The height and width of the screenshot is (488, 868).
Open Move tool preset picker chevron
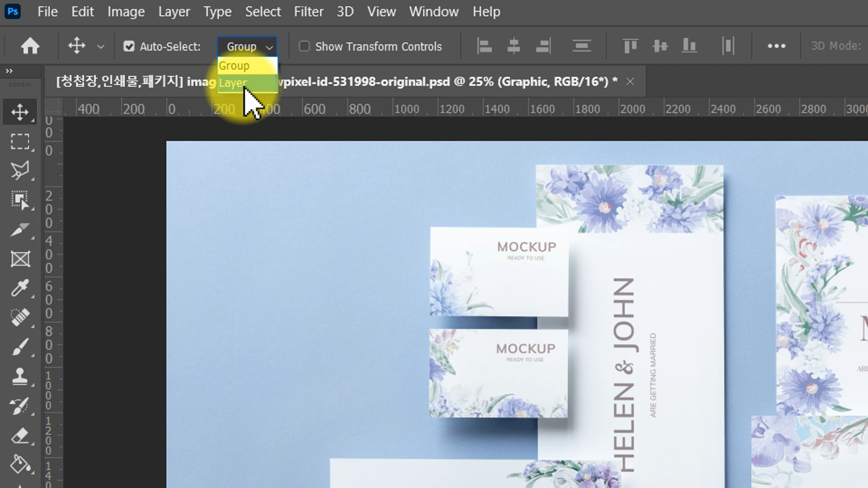pos(101,47)
